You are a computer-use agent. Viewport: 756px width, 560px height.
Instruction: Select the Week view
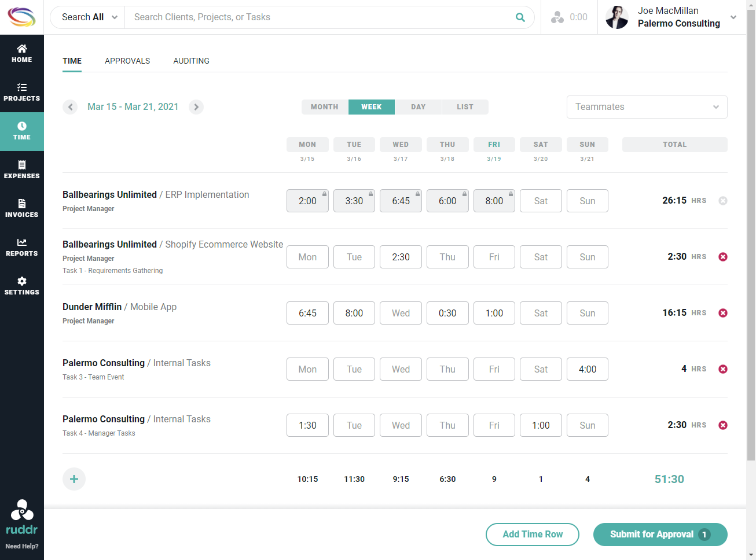(372, 107)
